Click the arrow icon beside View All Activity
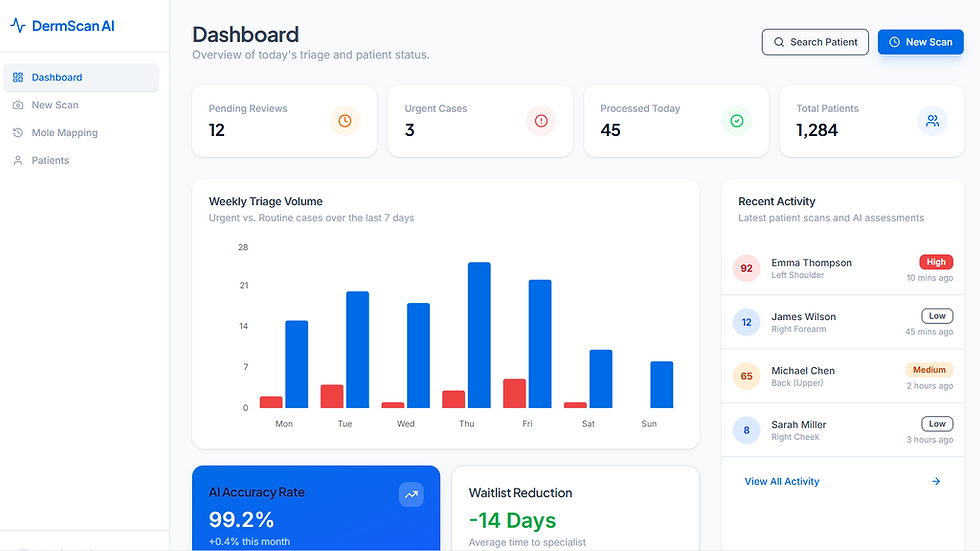 (x=936, y=481)
